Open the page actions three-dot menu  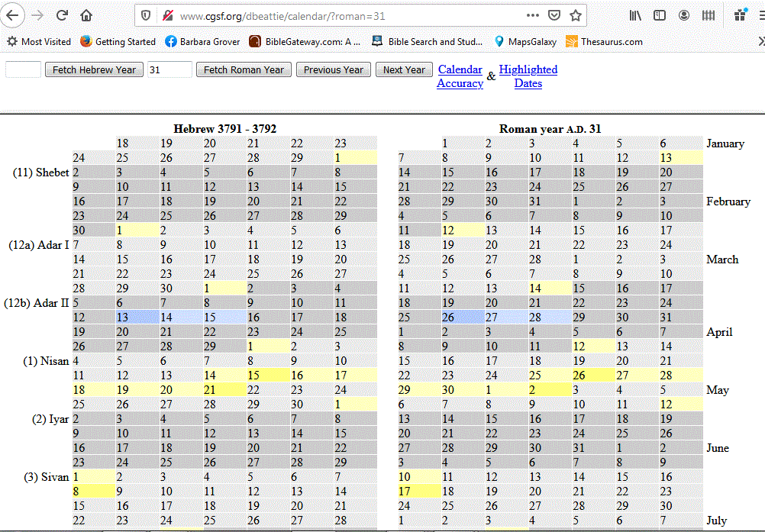point(532,15)
